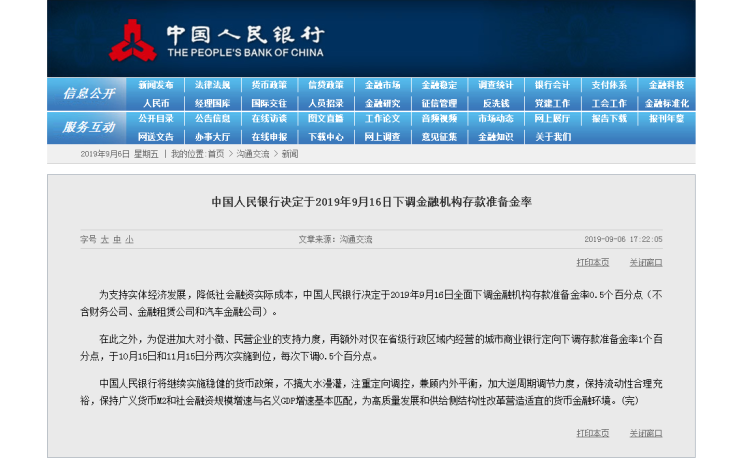740x464 pixels.
Task: Select 金融研究 in the nav bar
Action: [x=382, y=103]
